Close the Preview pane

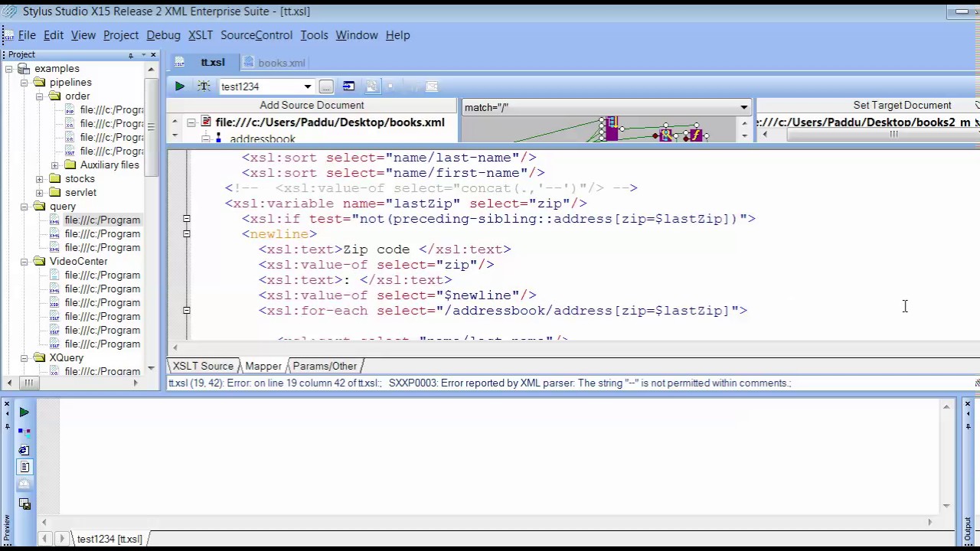tap(5, 404)
